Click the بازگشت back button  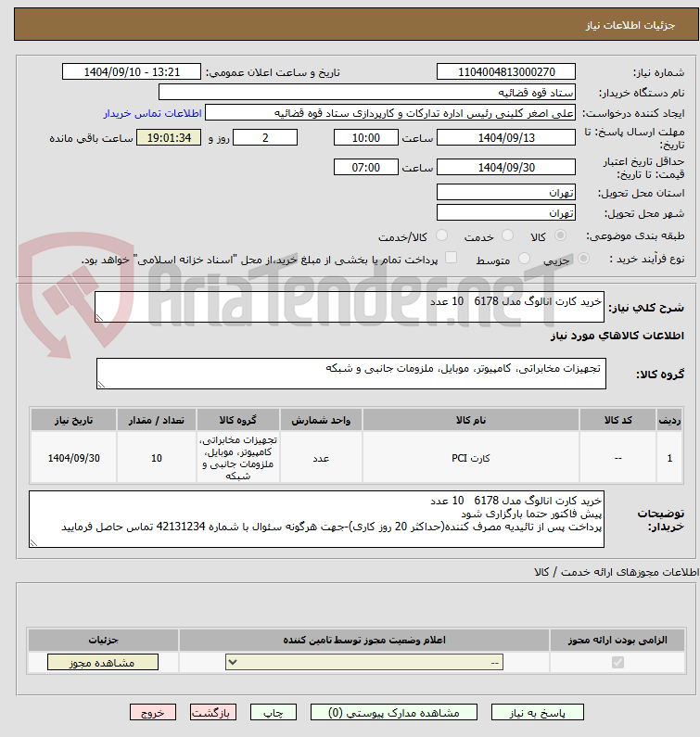213,713
